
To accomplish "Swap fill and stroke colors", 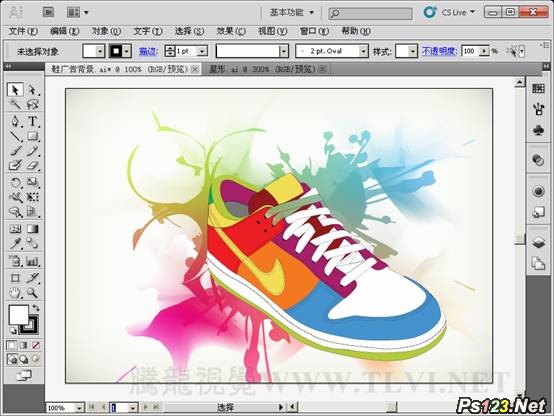I will tap(35, 308).
